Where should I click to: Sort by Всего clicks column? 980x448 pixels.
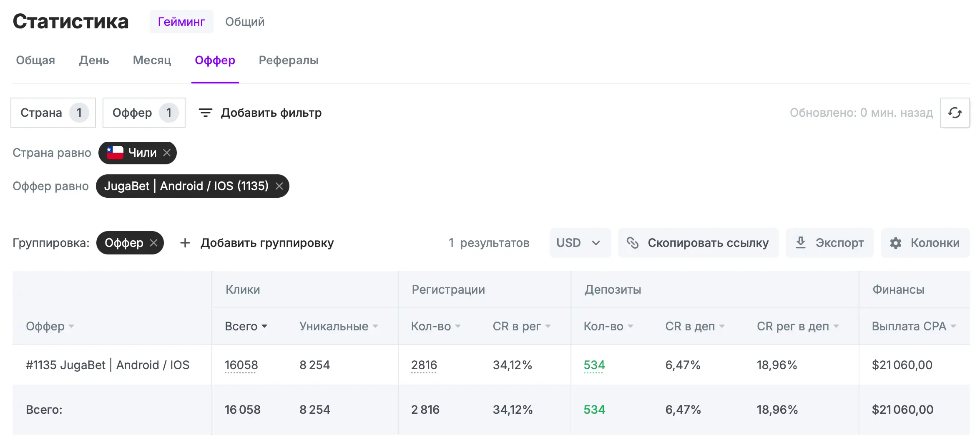[246, 326]
